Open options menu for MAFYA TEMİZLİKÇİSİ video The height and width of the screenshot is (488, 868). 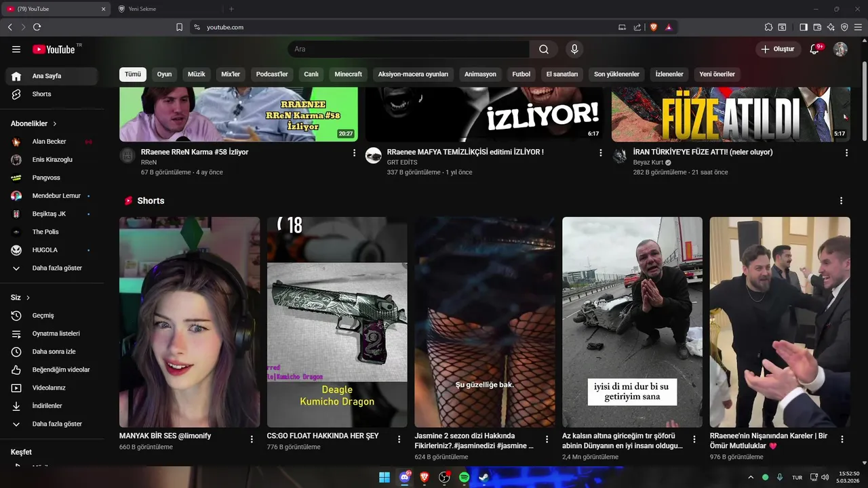tap(600, 153)
